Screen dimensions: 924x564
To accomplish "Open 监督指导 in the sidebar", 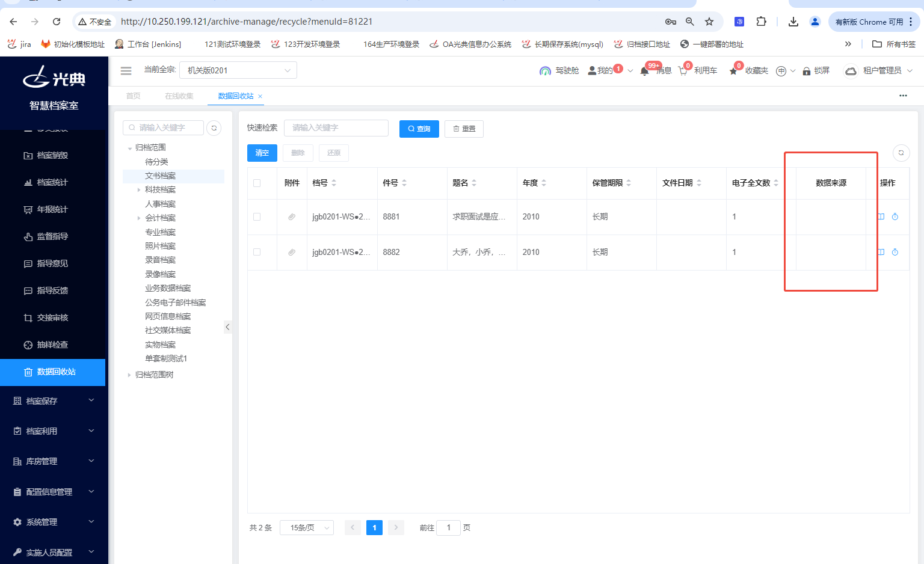I will 53,236.
